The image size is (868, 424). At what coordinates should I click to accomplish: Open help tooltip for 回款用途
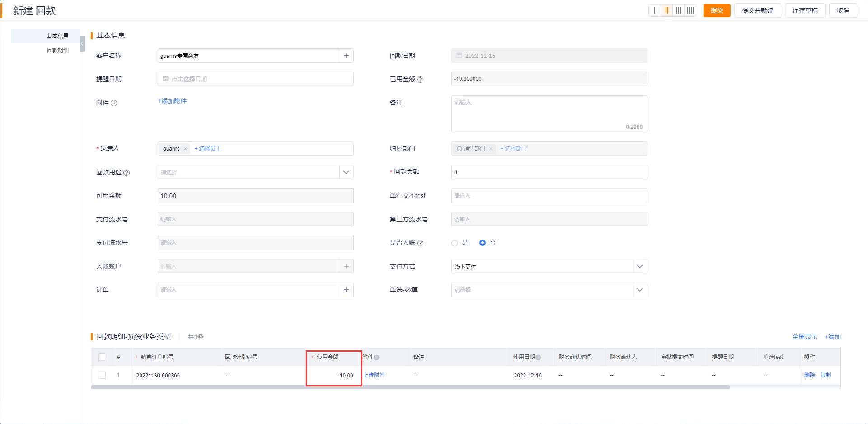coord(127,173)
